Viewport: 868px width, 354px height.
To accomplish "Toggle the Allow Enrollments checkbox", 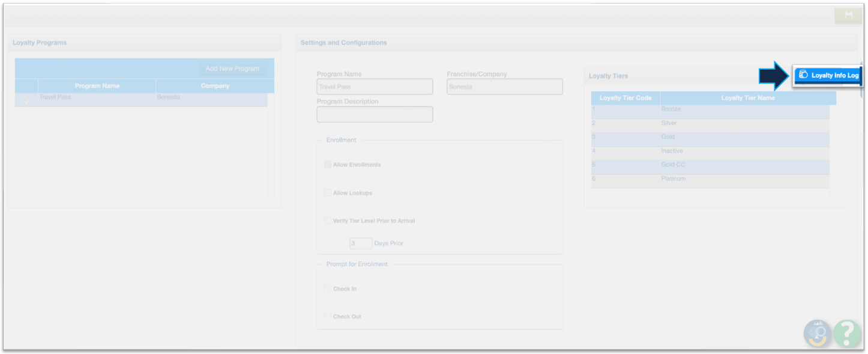I will [x=328, y=165].
